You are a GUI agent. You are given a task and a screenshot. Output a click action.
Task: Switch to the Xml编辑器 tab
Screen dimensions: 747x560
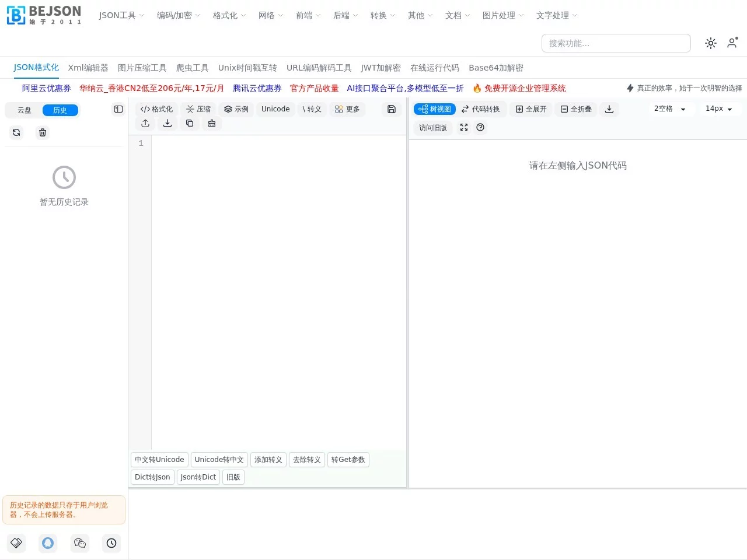88,68
